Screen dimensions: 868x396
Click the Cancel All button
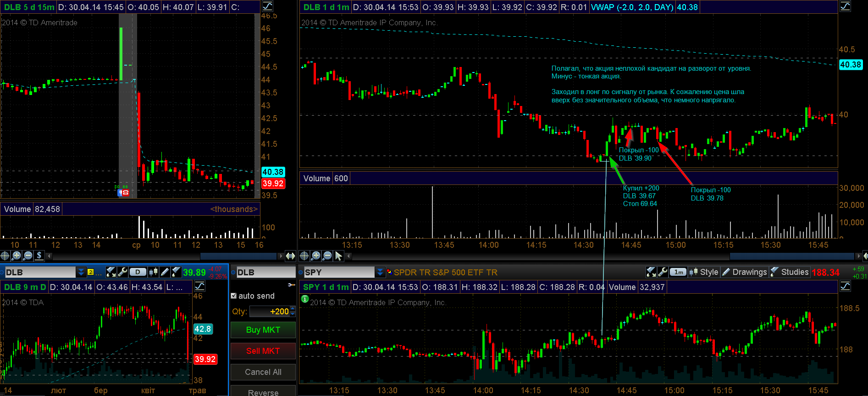pos(263,372)
